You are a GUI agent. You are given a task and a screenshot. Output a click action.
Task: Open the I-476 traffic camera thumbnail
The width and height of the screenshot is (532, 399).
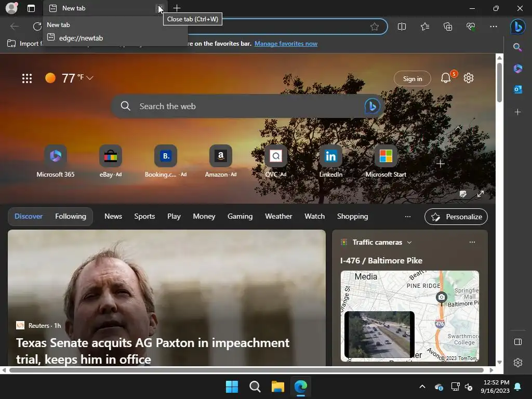tap(379, 335)
